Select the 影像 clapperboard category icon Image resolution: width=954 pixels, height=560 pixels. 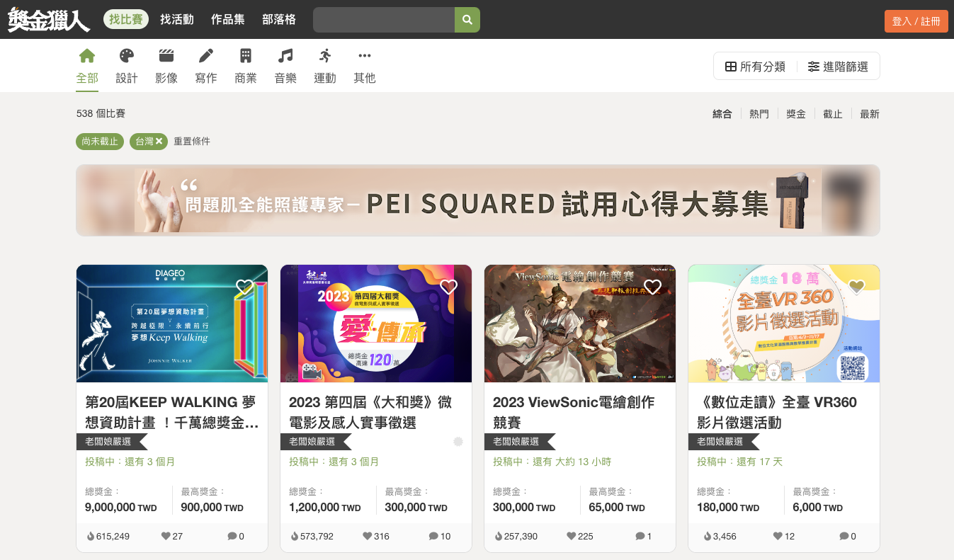point(166,56)
